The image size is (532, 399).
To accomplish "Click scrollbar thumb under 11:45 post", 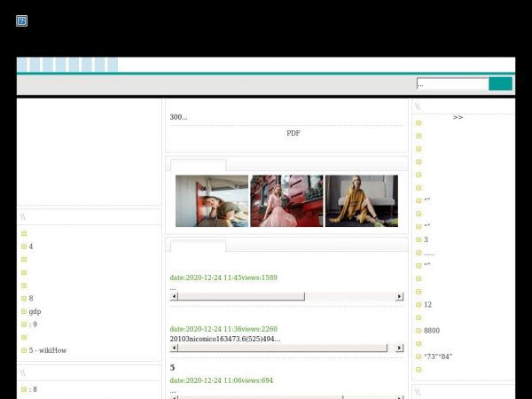I will (241, 296).
